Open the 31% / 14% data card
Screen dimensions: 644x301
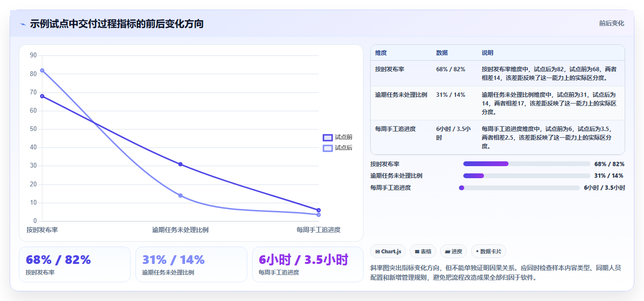pyautogui.click(x=191, y=264)
